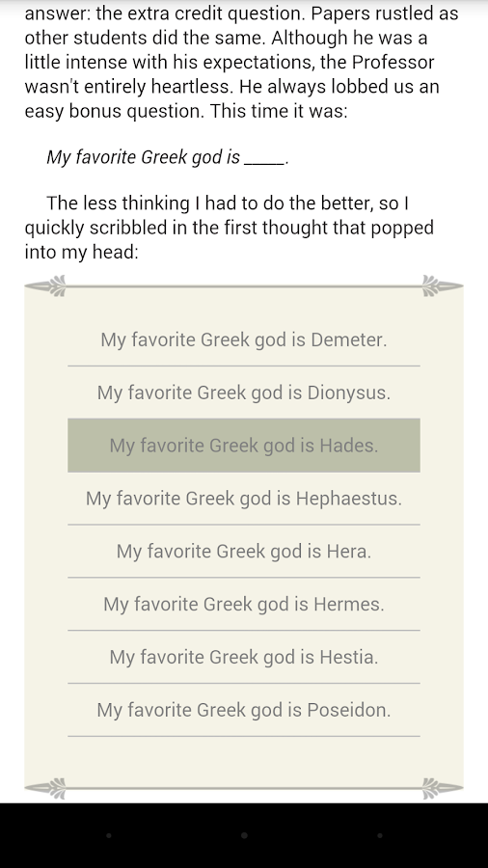Tap the italic bonus question sentence
The height and width of the screenshot is (868, 488).
pos(167,157)
